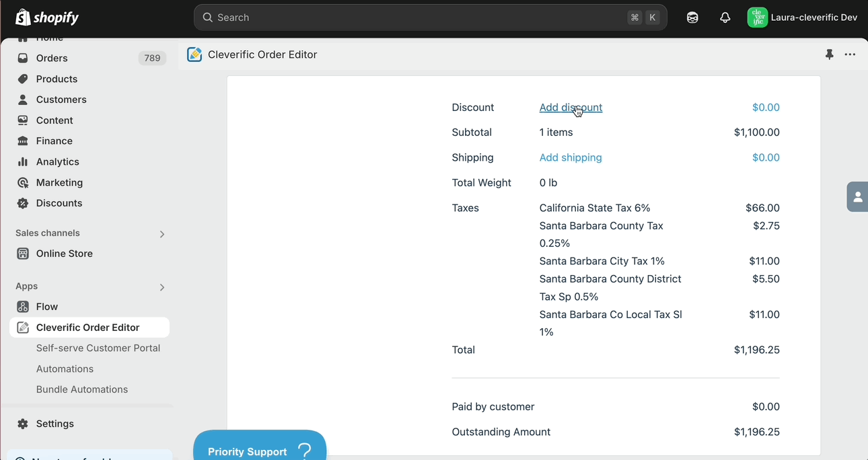Viewport: 868px width, 460px height.
Task: Click the Cleverific app logo icon
Action: 194,54
